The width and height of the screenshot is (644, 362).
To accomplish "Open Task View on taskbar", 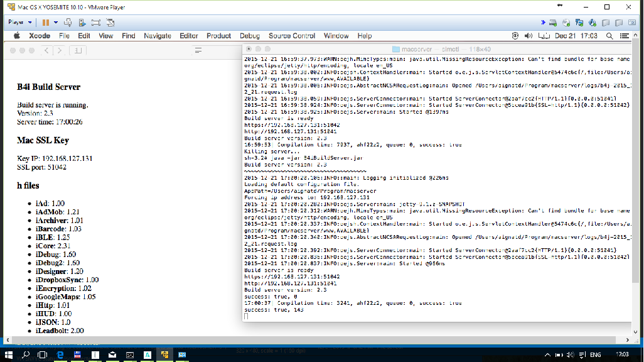I will [x=42, y=354].
